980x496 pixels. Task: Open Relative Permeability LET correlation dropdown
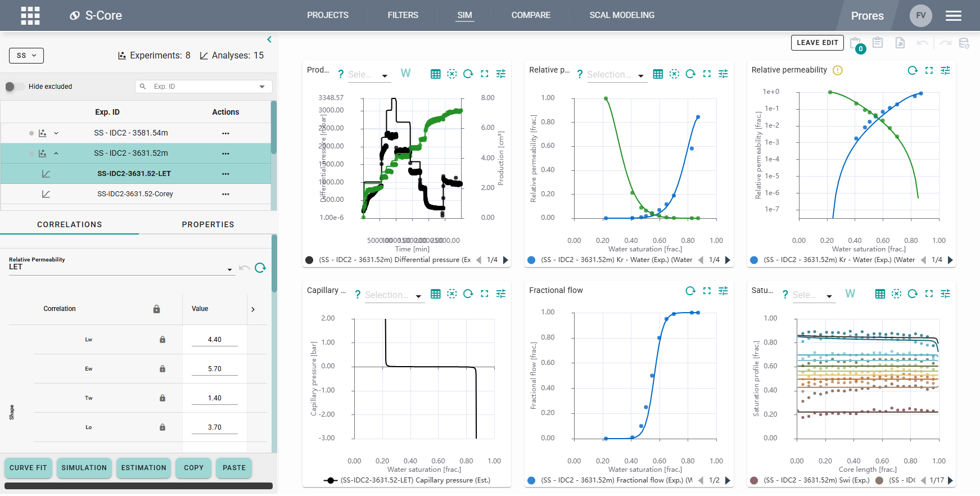click(x=121, y=267)
